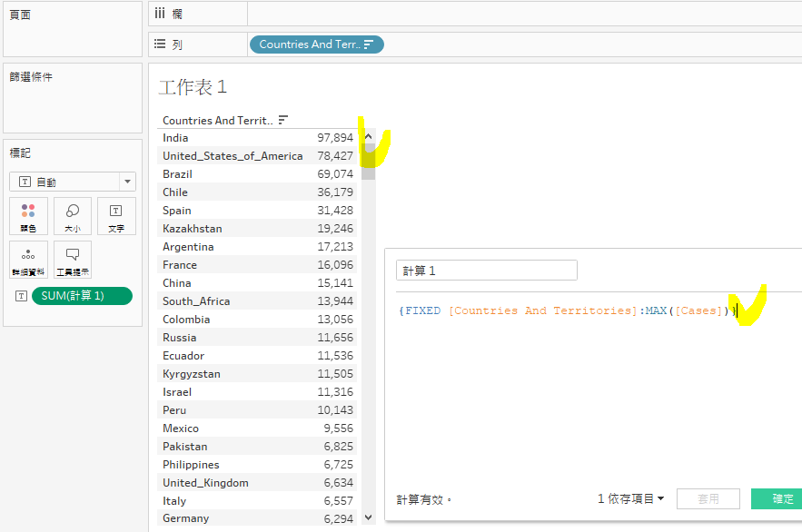Click the value 36,179
The width and height of the screenshot is (802, 532).
click(335, 192)
